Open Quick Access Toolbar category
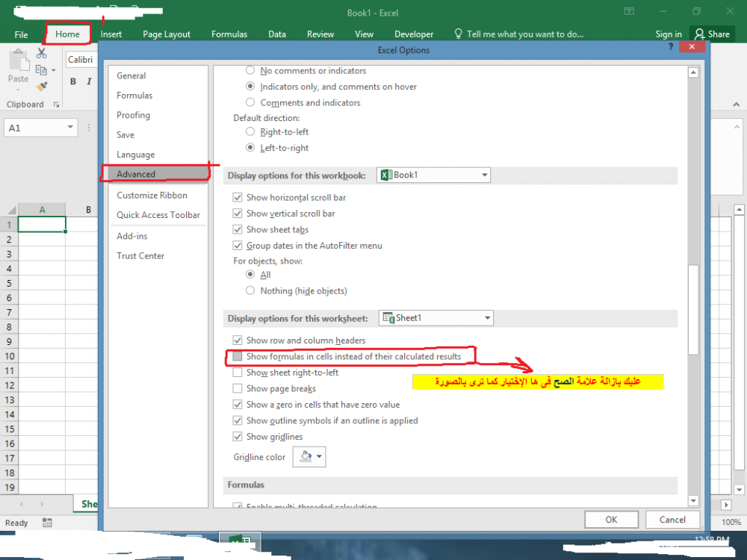 [158, 215]
